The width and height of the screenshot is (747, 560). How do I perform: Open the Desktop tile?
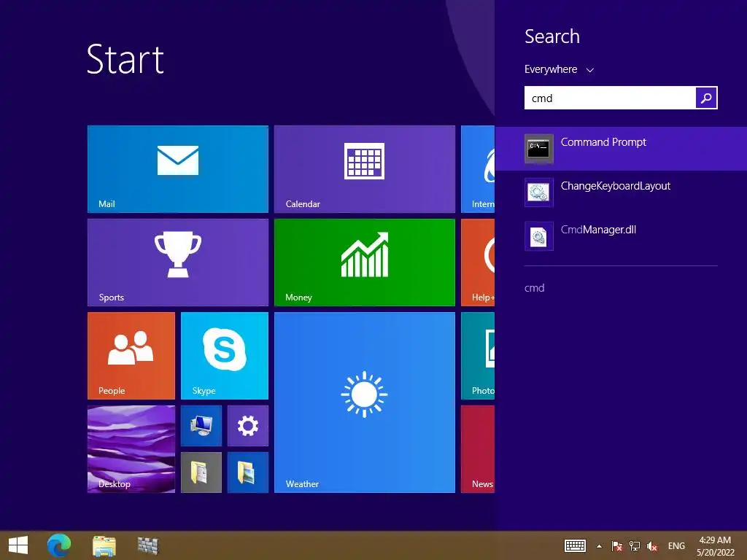(x=131, y=449)
